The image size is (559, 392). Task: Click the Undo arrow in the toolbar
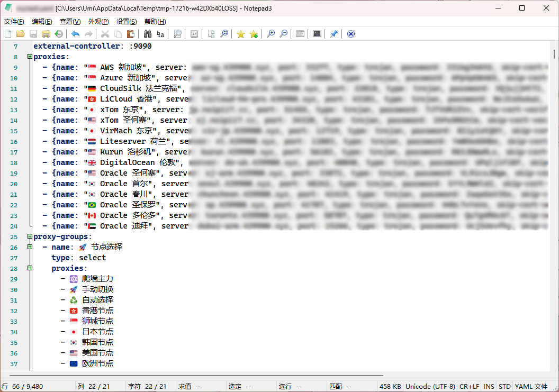(76, 34)
